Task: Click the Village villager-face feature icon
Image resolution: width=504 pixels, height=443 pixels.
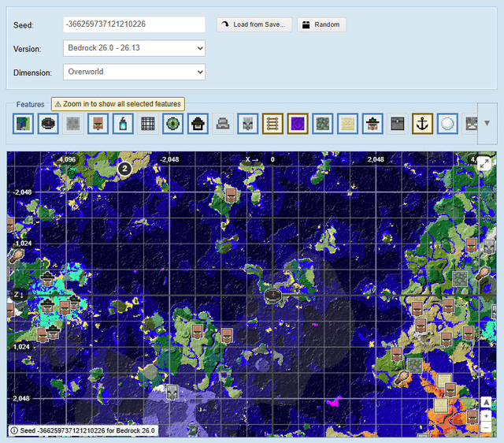Action: (98, 124)
